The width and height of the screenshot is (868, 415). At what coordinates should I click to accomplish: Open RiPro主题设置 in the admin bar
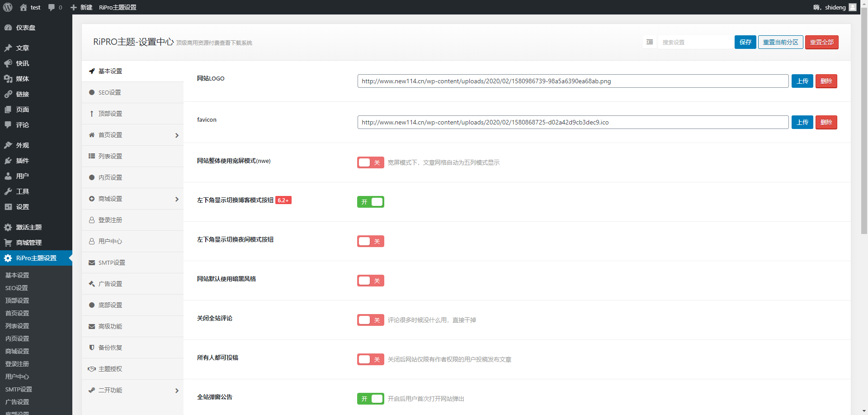click(118, 7)
